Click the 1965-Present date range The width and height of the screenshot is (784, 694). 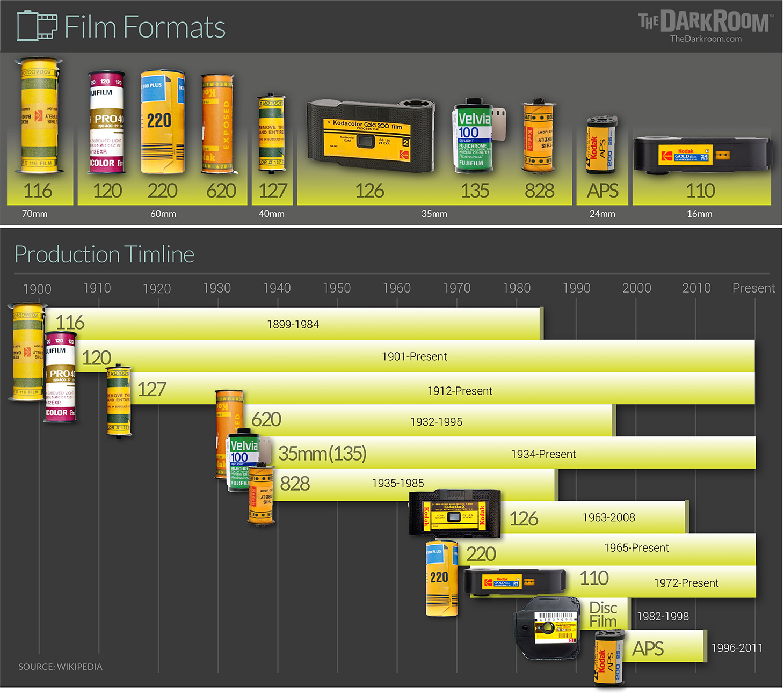click(x=637, y=547)
